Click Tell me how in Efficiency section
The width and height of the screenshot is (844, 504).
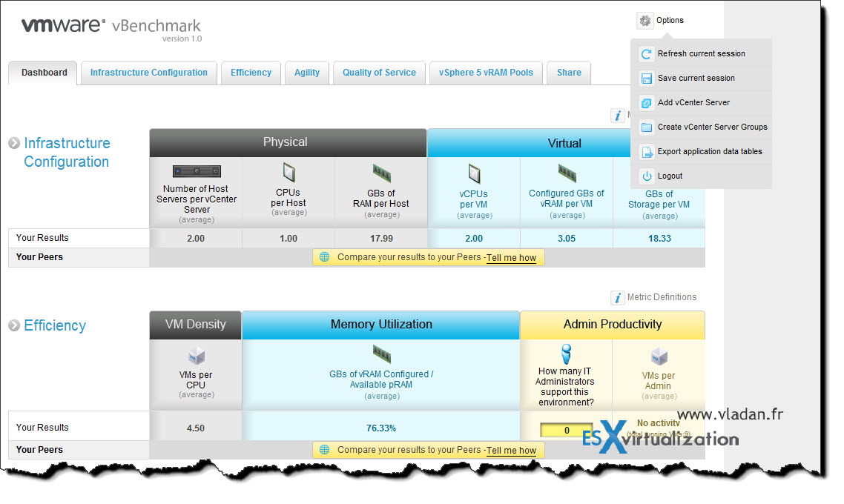coord(511,450)
